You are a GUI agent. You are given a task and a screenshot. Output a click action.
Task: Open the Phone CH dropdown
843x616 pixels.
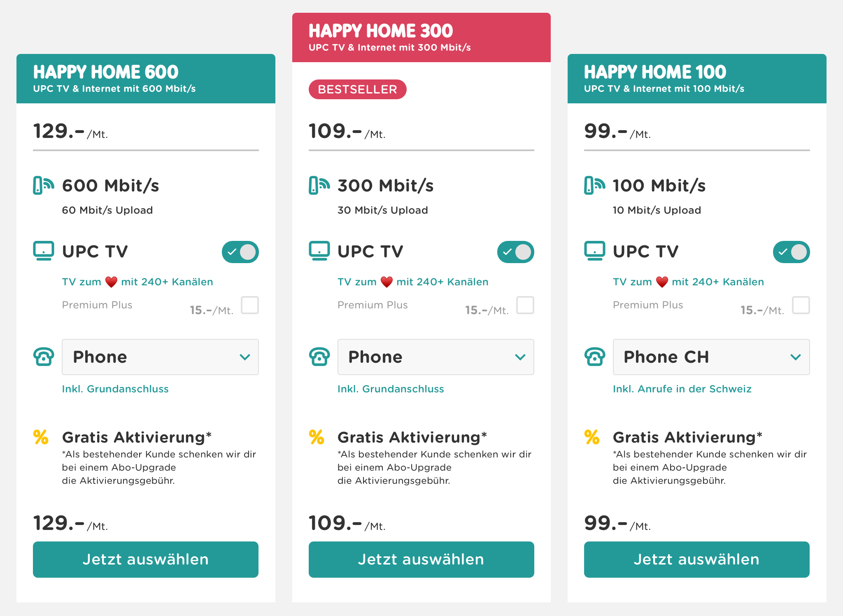click(x=711, y=357)
